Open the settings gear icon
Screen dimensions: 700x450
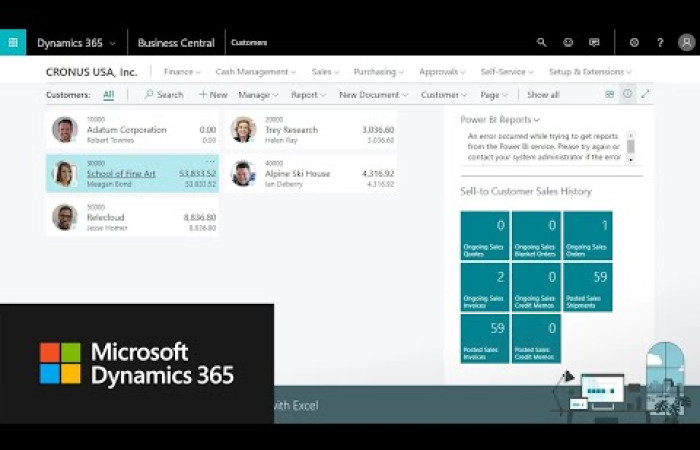[634, 42]
